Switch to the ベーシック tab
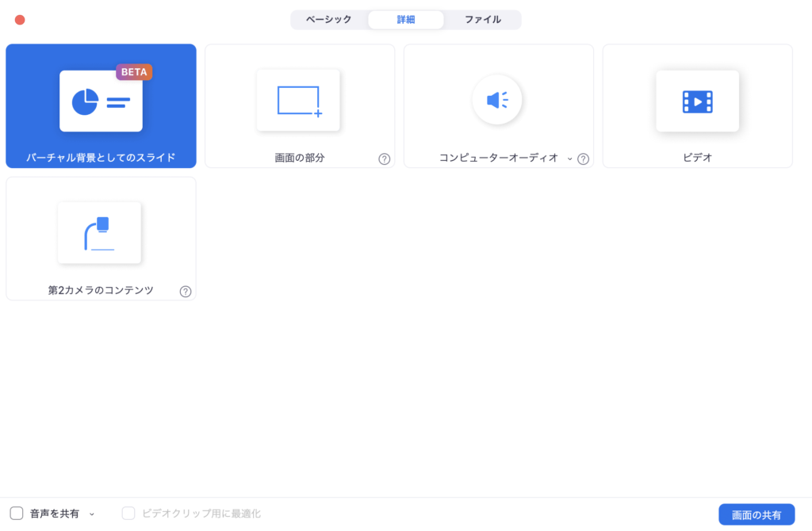Viewport: 812px width, 531px height. pos(329,20)
